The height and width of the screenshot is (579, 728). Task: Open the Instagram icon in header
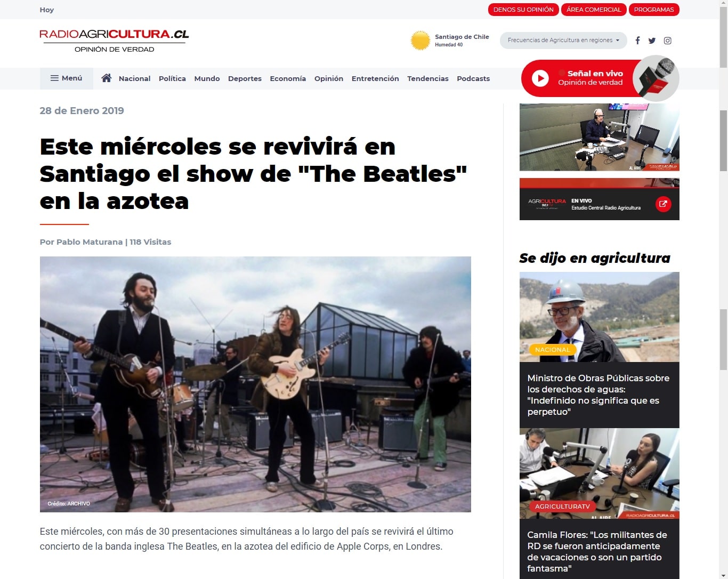pyautogui.click(x=667, y=41)
